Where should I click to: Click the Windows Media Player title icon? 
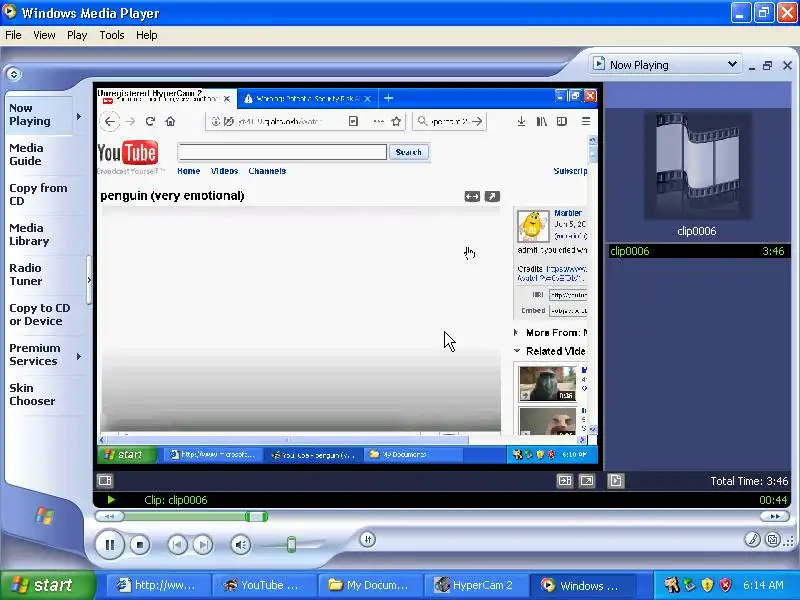point(9,11)
